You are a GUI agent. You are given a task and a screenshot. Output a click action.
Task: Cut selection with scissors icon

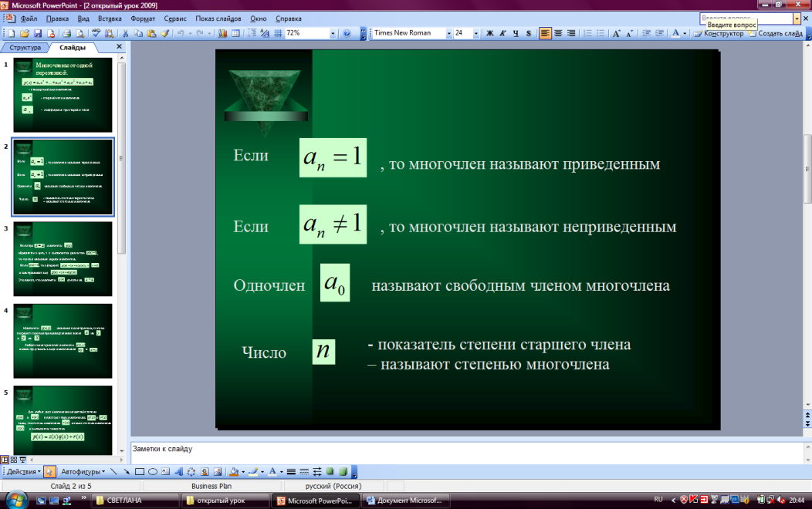pyautogui.click(x=125, y=33)
